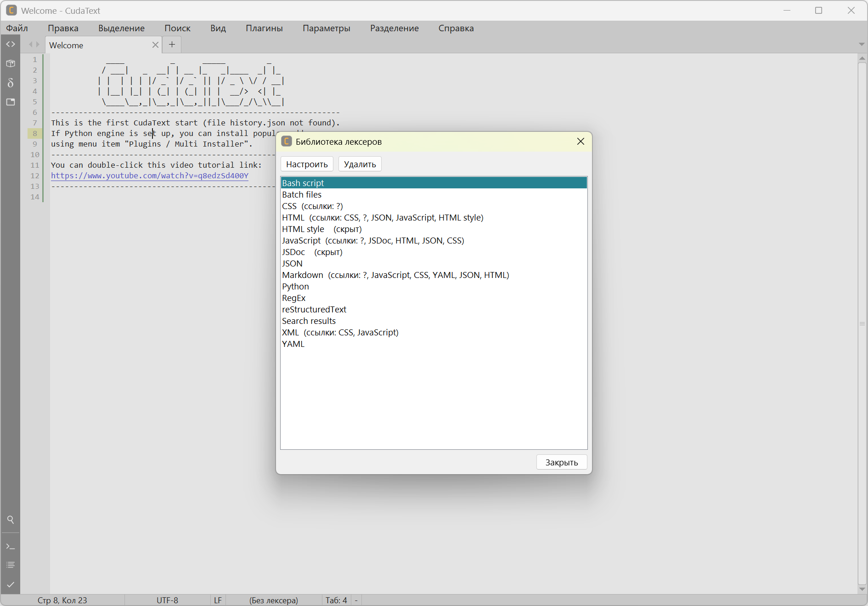This screenshot has width=868, height=606.
Task: Click the Настроить button
Action: 307,164
